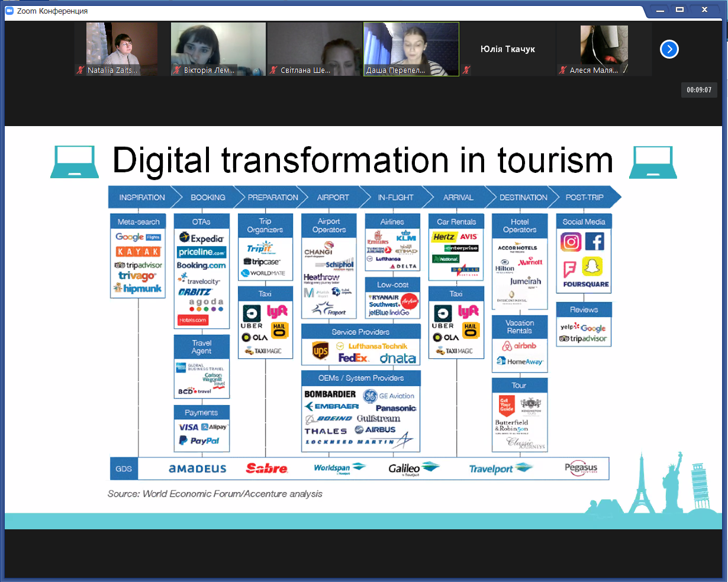Click the muted mic icon on Світлана Ше tile
728x582 pixels.
coord(273,70)
